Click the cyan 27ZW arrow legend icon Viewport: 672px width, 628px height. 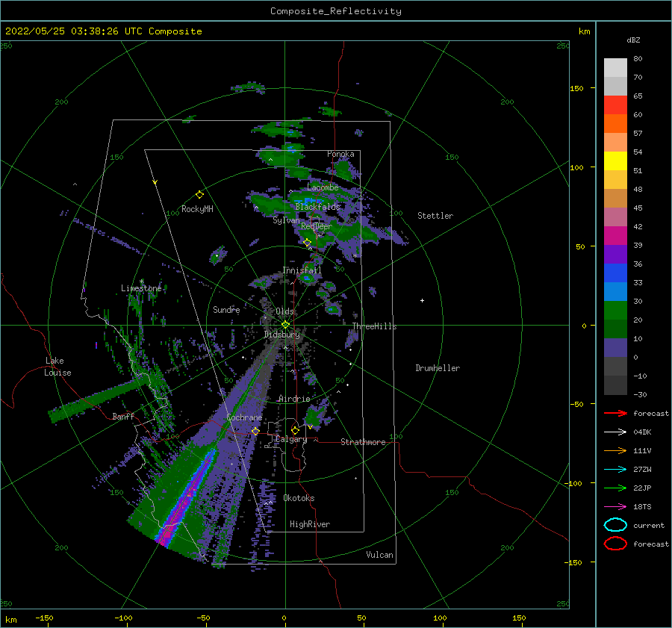coord(615,470)
